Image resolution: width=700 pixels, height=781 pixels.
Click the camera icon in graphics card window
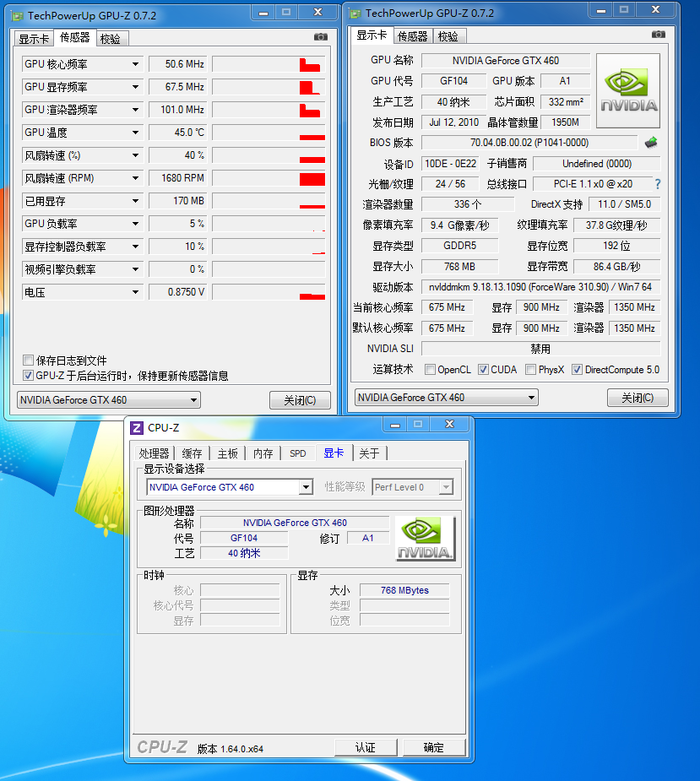coord(659,35)
